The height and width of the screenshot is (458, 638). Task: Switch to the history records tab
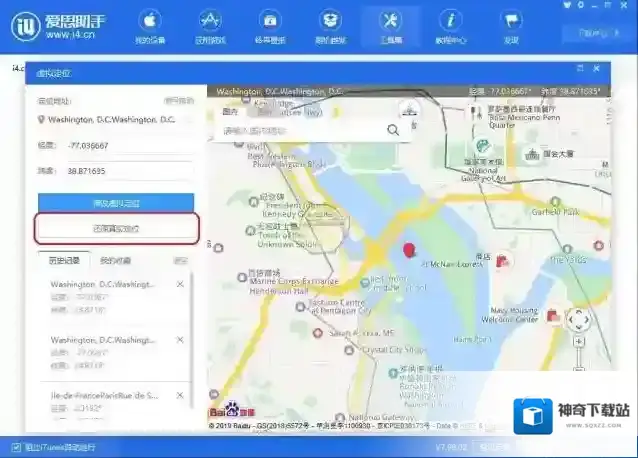coord(65,260)
